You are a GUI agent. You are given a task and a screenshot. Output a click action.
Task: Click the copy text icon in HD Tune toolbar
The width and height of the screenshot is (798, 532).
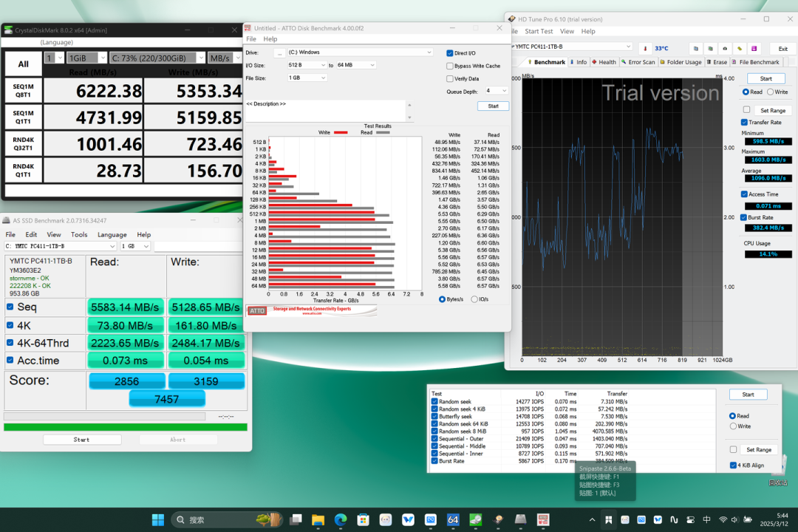coord(696,48)
